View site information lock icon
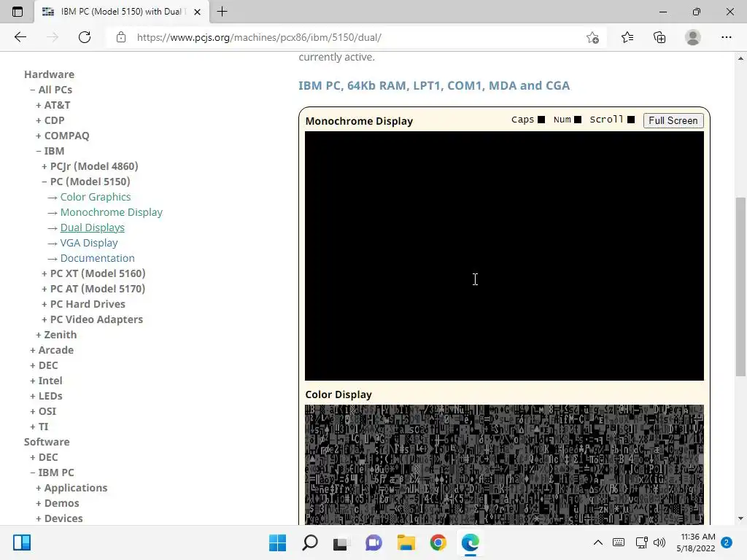Viewport: 747px width, 560px height. tap(121, 37)
